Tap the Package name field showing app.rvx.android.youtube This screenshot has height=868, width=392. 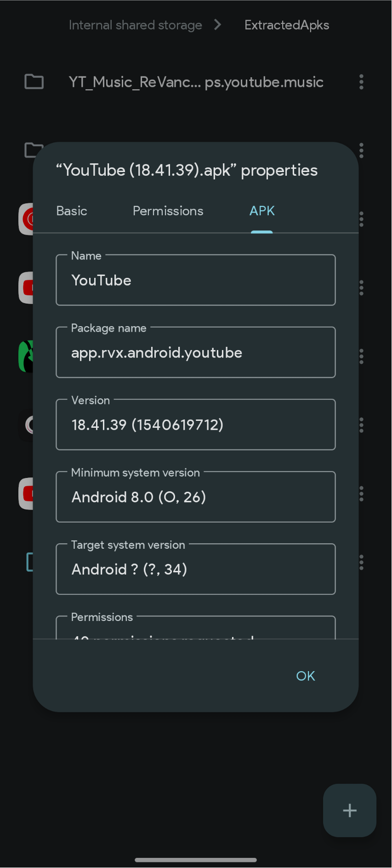pos(195,352)
